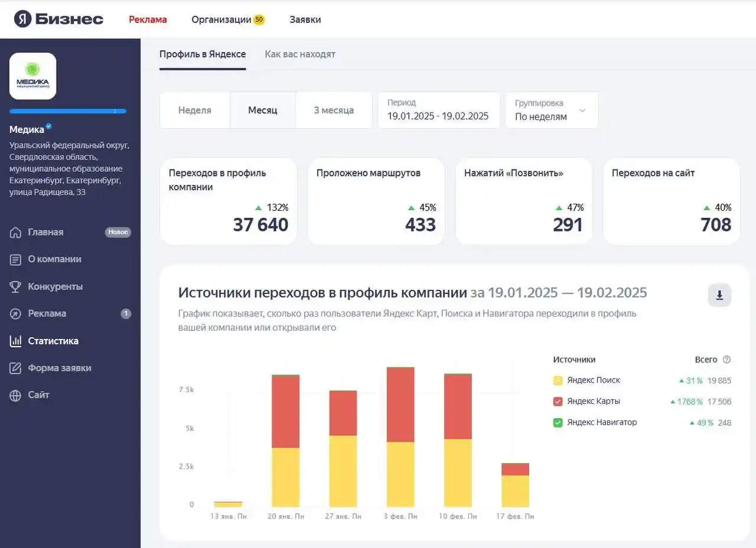Select the Неделя period button

coord(195,110)
